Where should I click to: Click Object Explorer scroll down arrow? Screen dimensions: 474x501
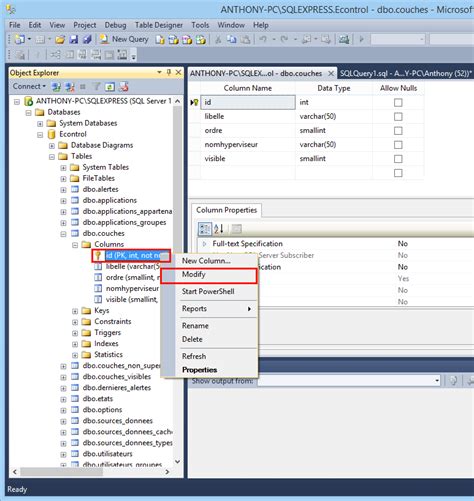177,462
